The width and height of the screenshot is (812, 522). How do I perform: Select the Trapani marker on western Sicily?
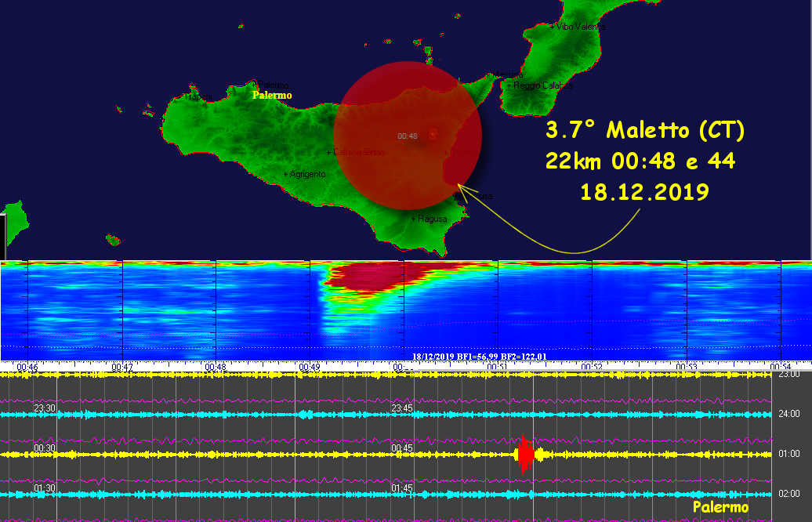pos(193,97)
